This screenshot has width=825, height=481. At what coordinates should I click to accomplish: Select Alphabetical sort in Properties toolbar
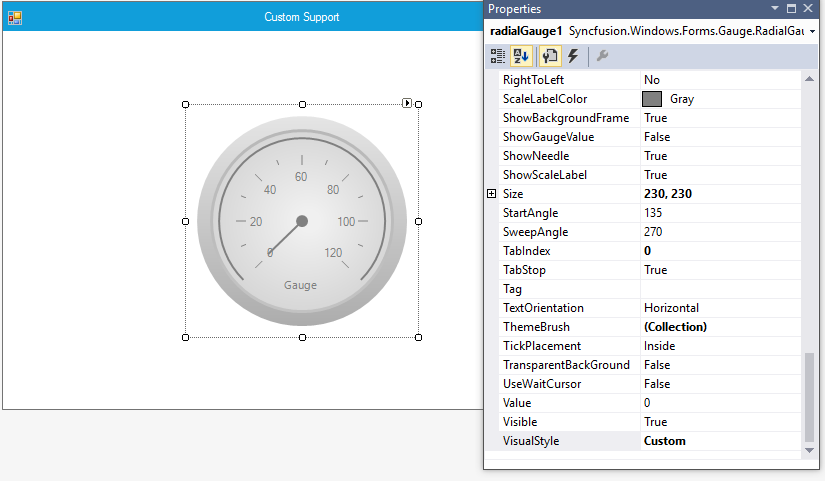(521, 56)
